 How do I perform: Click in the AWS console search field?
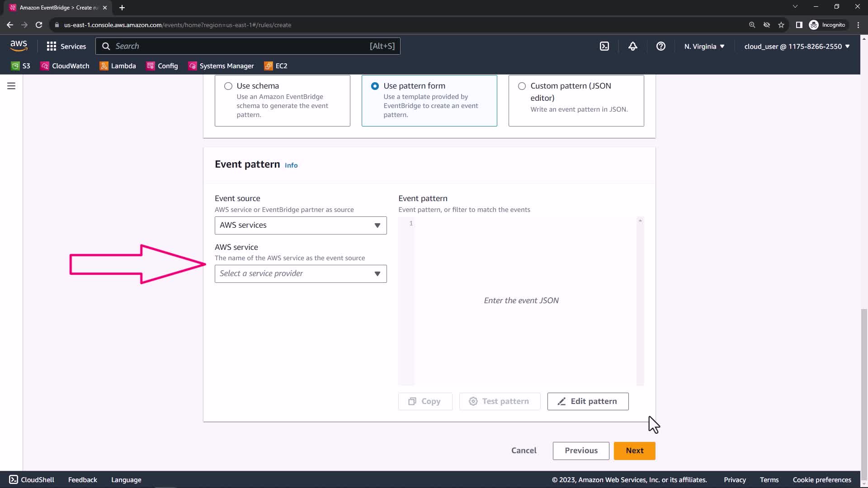point(240,46)
